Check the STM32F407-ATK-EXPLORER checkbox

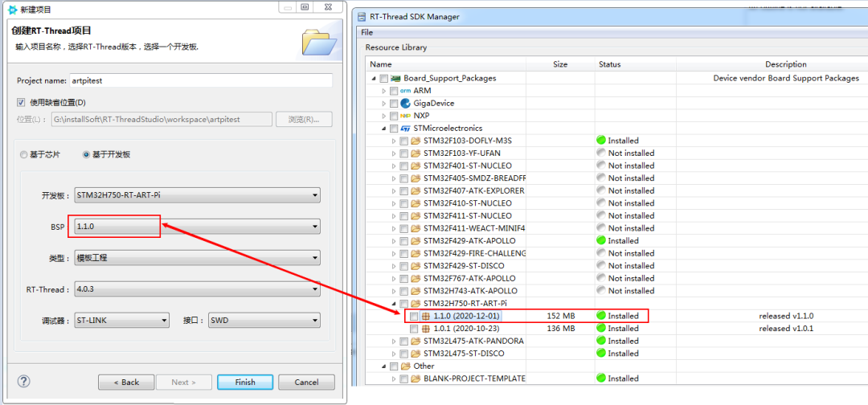[404, 191]
